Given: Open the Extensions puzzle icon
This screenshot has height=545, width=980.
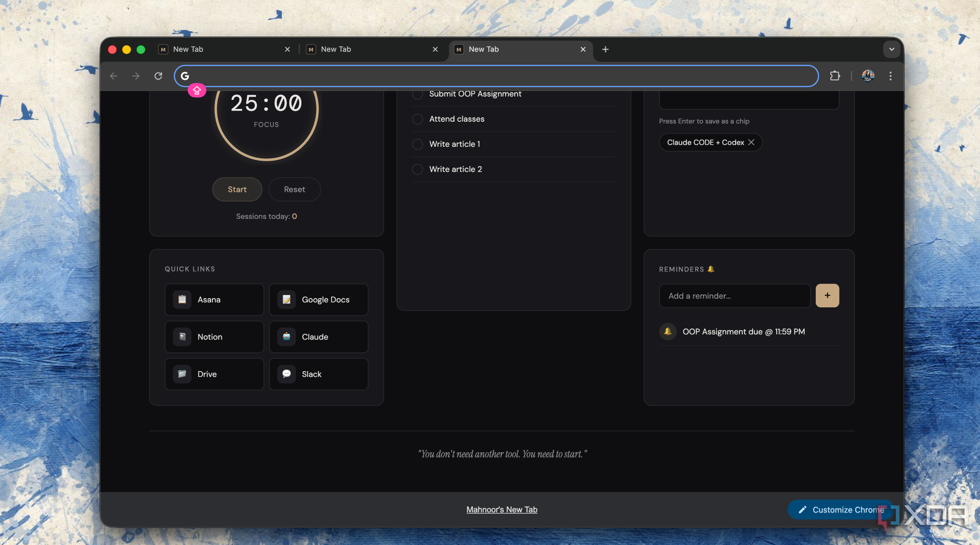Looking at the screenshot, I should pos(835,76).
